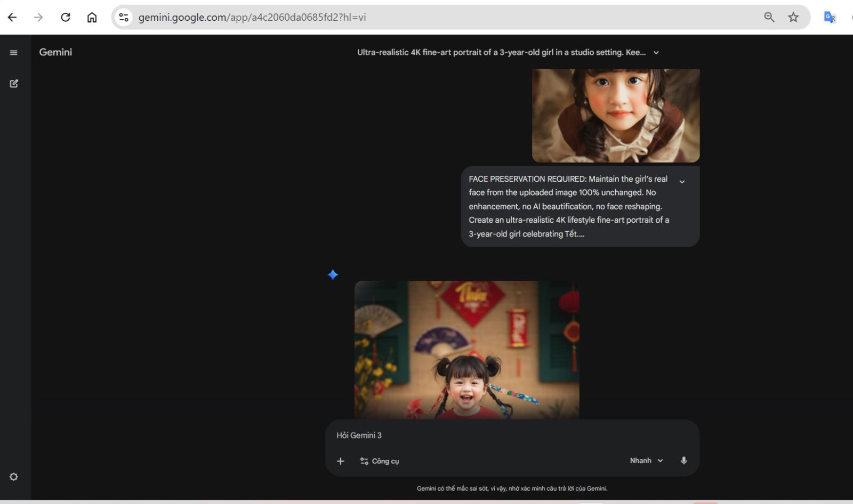Open the Gemini main menu hamburger icon

tap(14, 52)
